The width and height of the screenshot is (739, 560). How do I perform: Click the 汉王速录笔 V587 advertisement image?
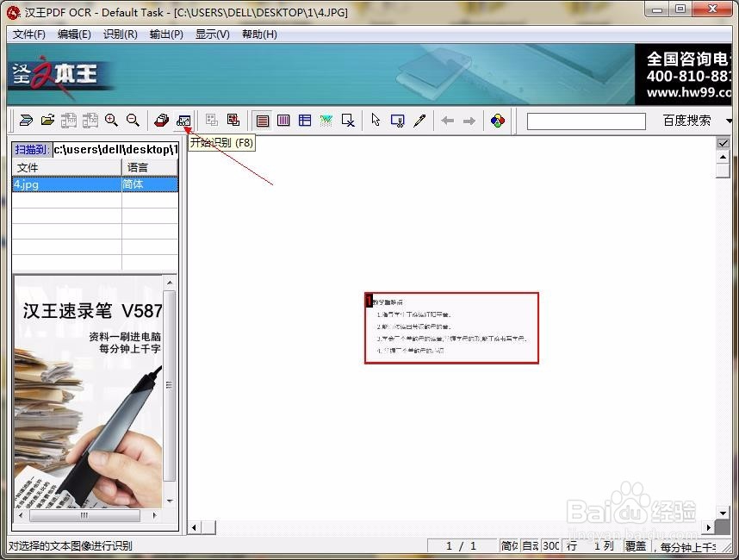coord(88,392)
